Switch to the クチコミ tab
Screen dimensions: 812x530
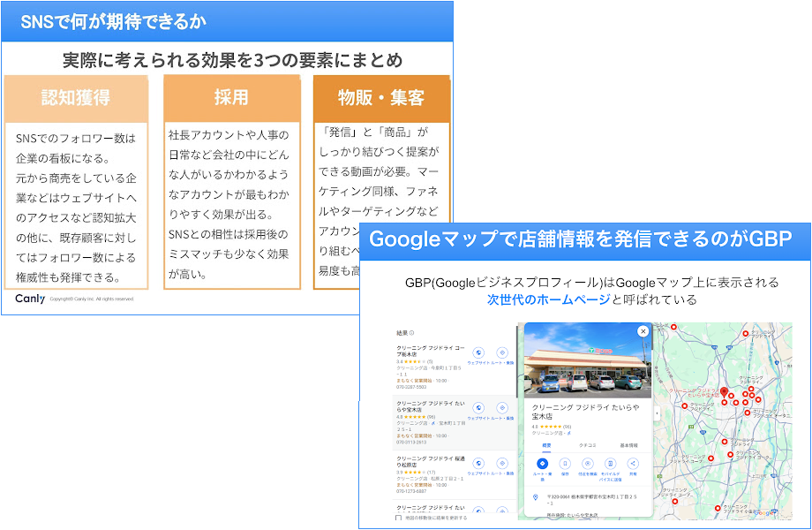pyautogui.click(x=587, y=445)
